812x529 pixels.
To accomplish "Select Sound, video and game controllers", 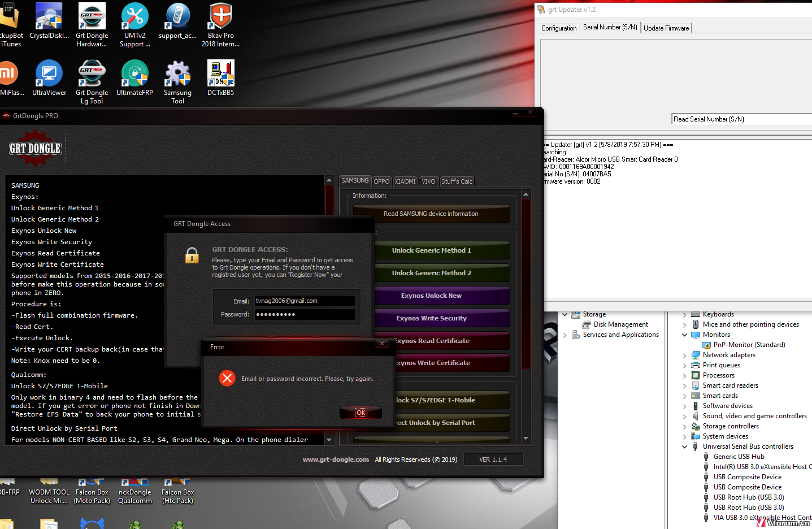I will (754, 416).
